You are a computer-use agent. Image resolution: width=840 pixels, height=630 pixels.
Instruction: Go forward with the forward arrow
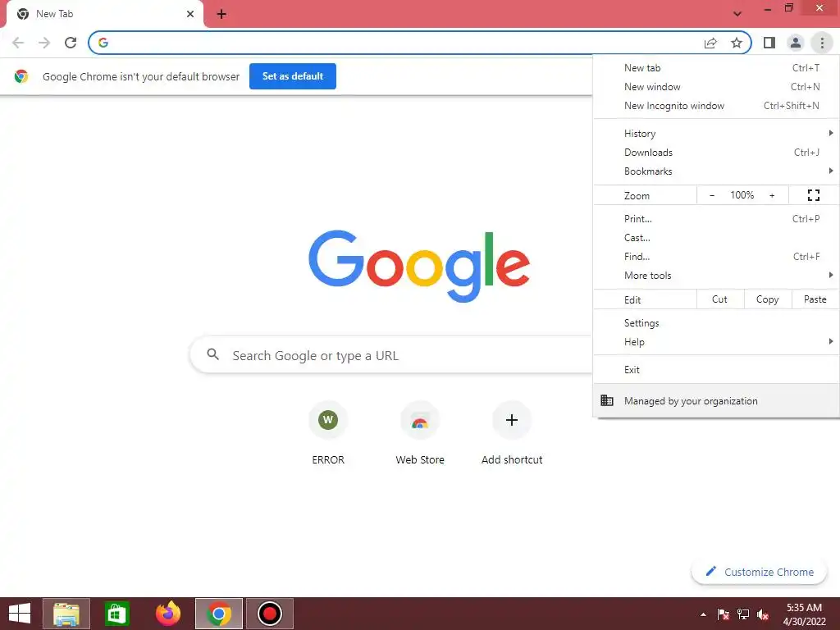click(x=44, y=43)
